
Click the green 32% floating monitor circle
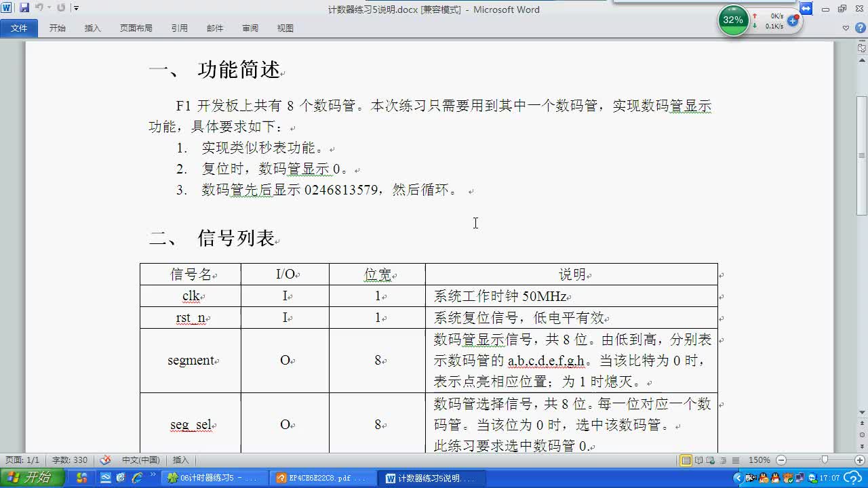(x=733, y=20)
